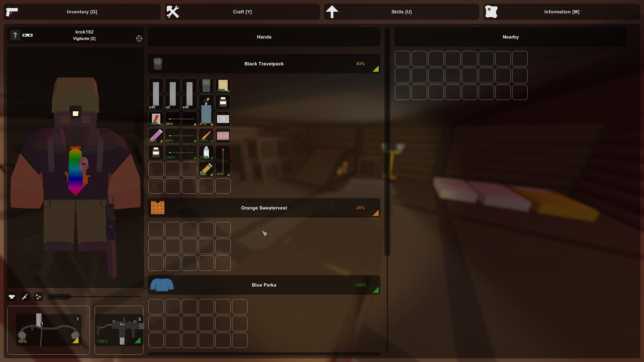This screenshot has width=644, height=362.
Task: Open the Inventory panel
Action: tap(82, 11)
